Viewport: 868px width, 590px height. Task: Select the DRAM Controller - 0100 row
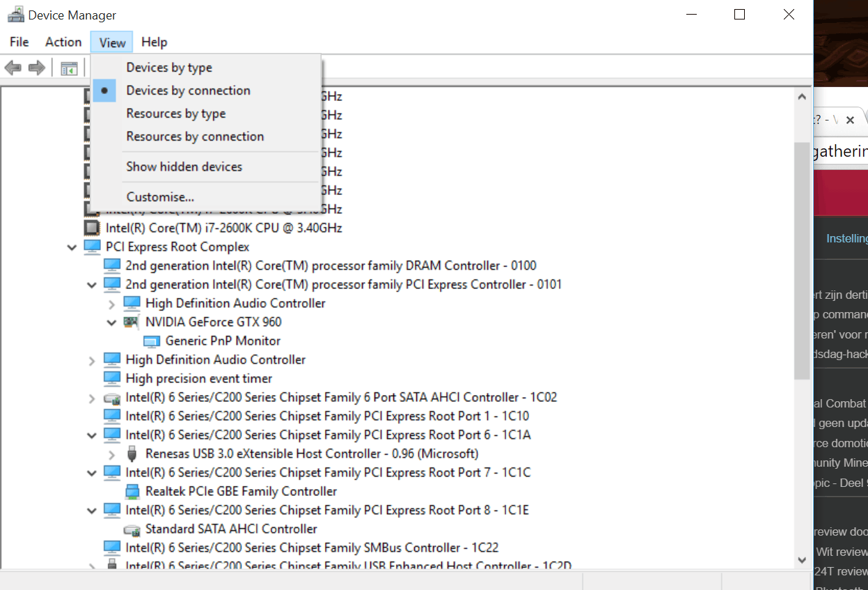pyautogui.click(x=331, y=265)
